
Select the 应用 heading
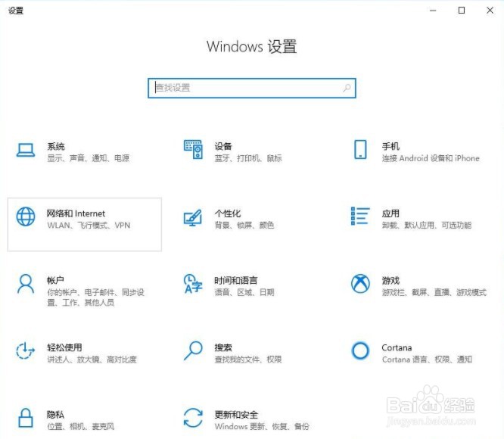(x=390, y=213)
